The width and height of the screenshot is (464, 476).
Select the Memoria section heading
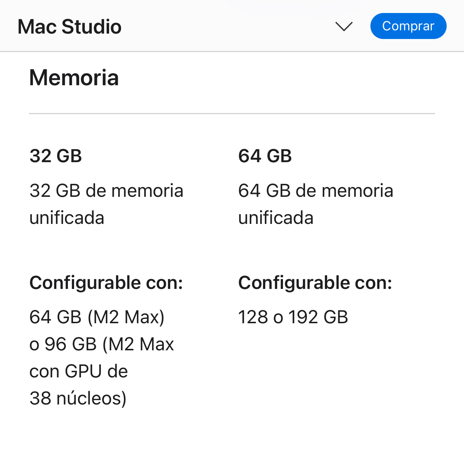74,78
